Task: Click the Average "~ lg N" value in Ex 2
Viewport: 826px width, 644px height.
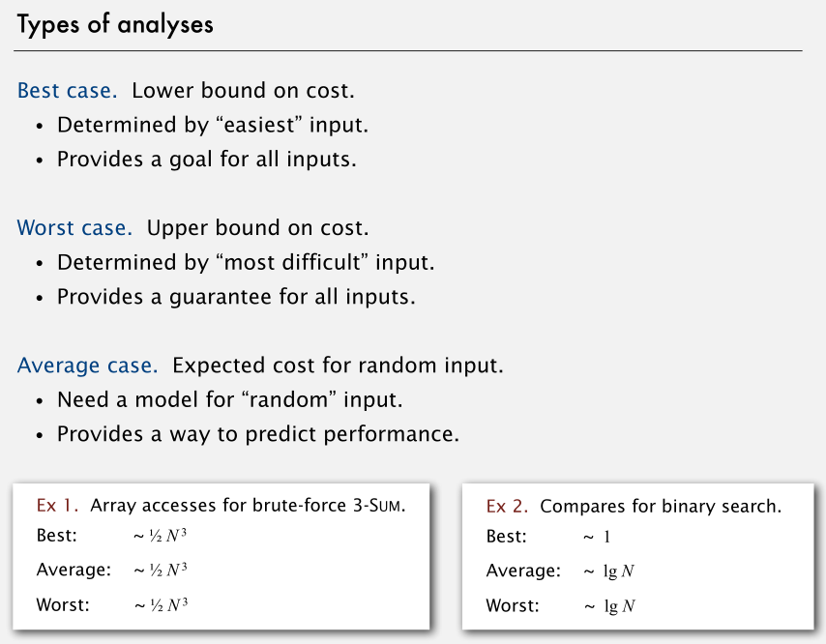Action: click(x=608, y=571)
